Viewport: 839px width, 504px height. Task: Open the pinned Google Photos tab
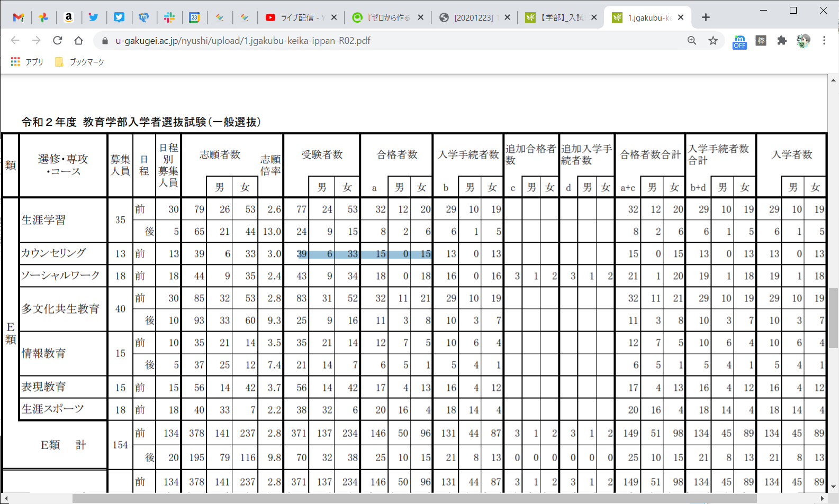[x=43, y=17]
